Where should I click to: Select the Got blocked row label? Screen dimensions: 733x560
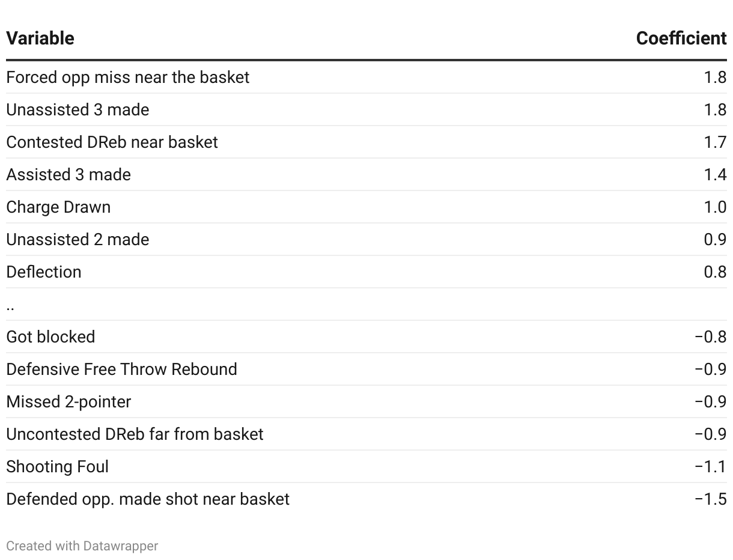50,337
